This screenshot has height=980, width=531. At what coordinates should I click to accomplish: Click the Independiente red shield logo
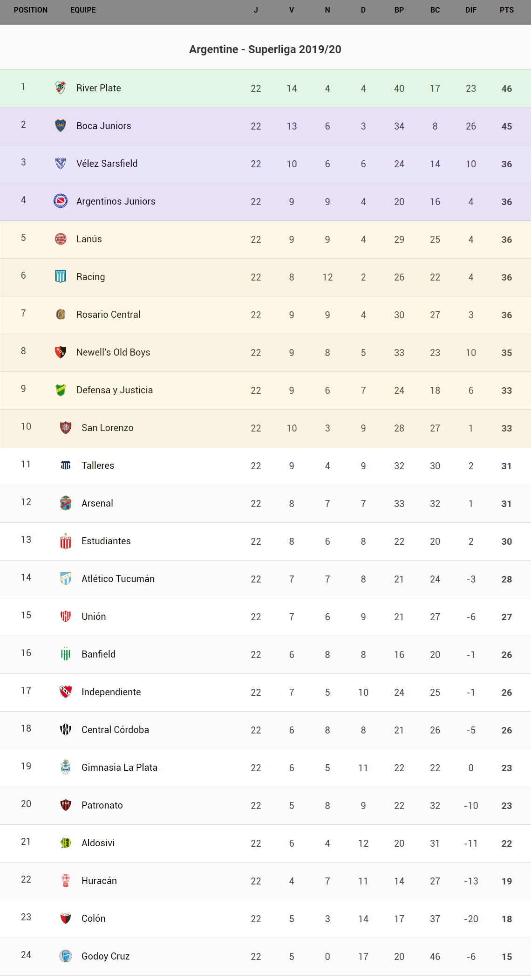tap(66, 692)
